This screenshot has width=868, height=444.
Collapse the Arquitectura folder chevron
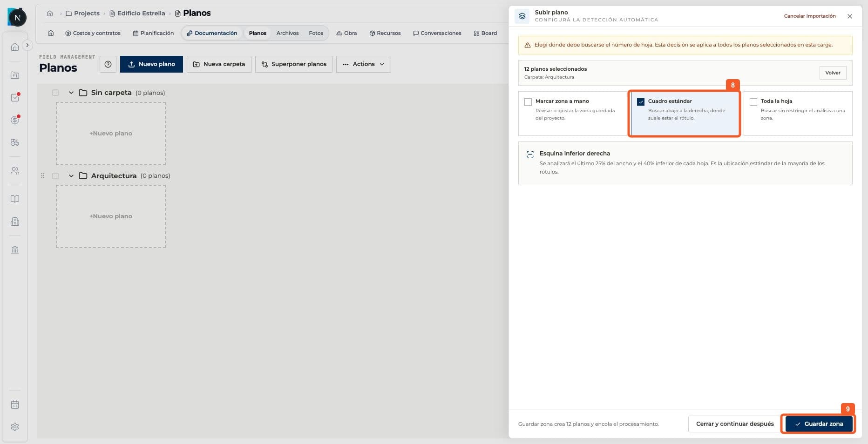point(71,176)
